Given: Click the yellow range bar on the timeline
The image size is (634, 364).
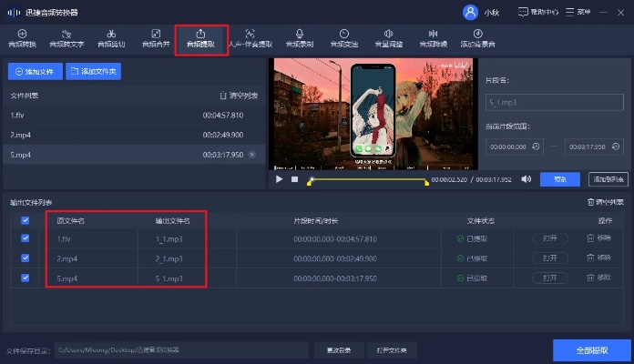Looking at the screenshot, I should 368,182.
